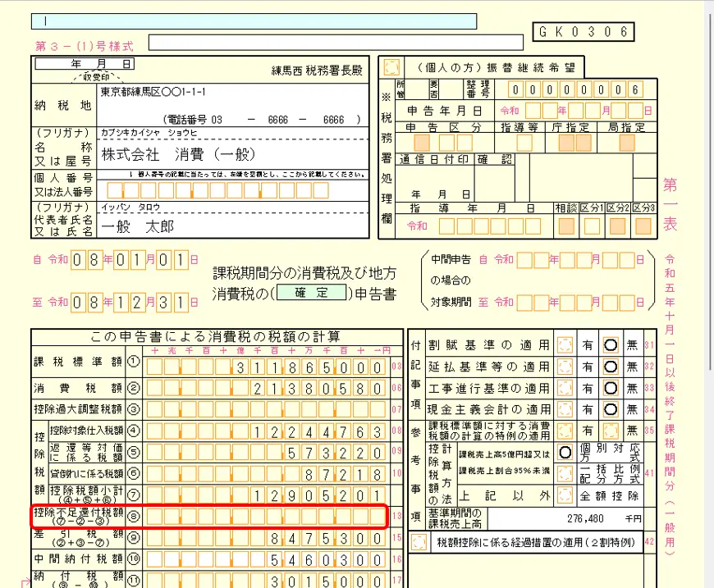Select 有 for 現金主義会計の適用
This screenshot has width=714, height=588.
click(565, 409)
